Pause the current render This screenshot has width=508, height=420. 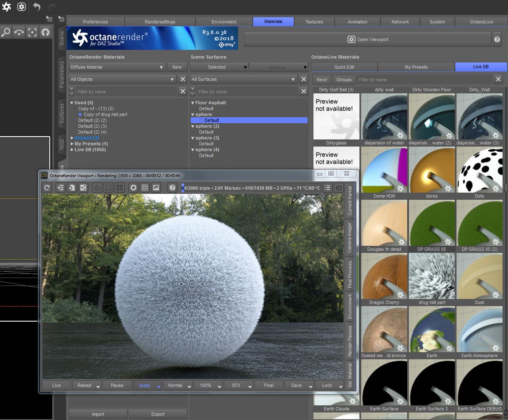point(117,385)
